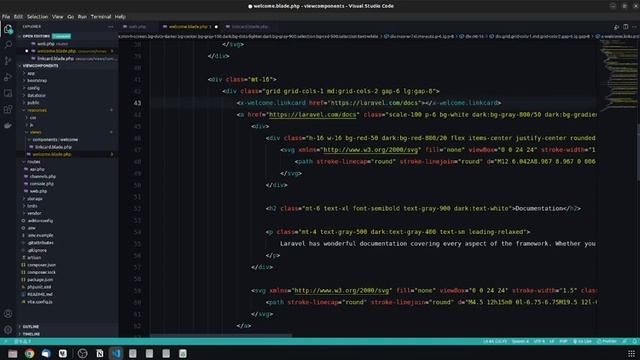
Task: Click the horizontal scrollbar under the code
Action: click(x=221, y=336)
